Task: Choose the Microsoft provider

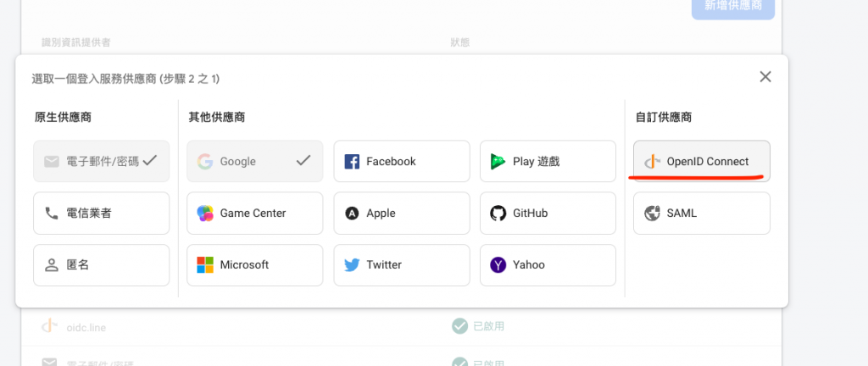Action: tap(254, 265)
